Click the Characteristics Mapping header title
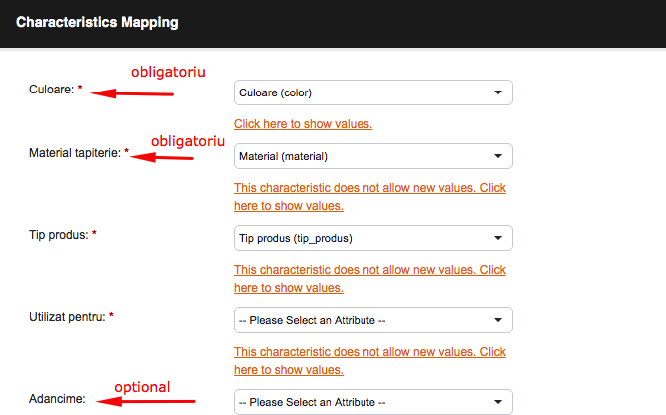The width and height of the screenshot is (666, 415). pos(97,22)
